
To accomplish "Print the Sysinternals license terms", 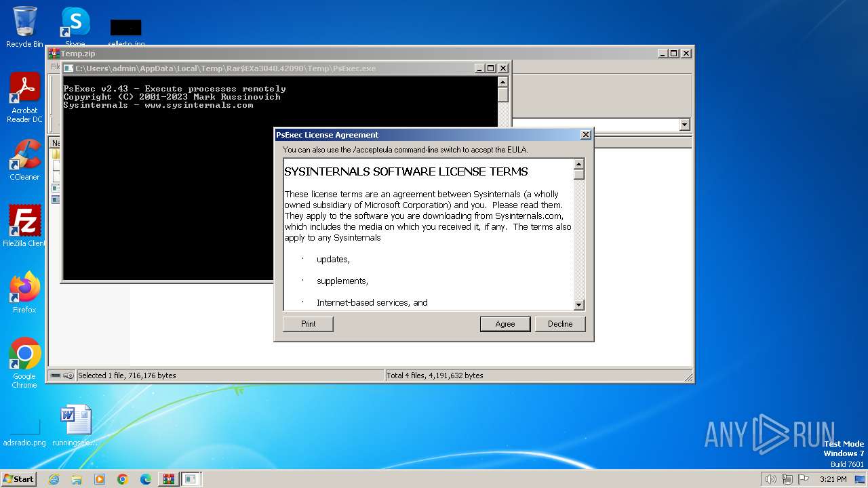I will 308,324.
